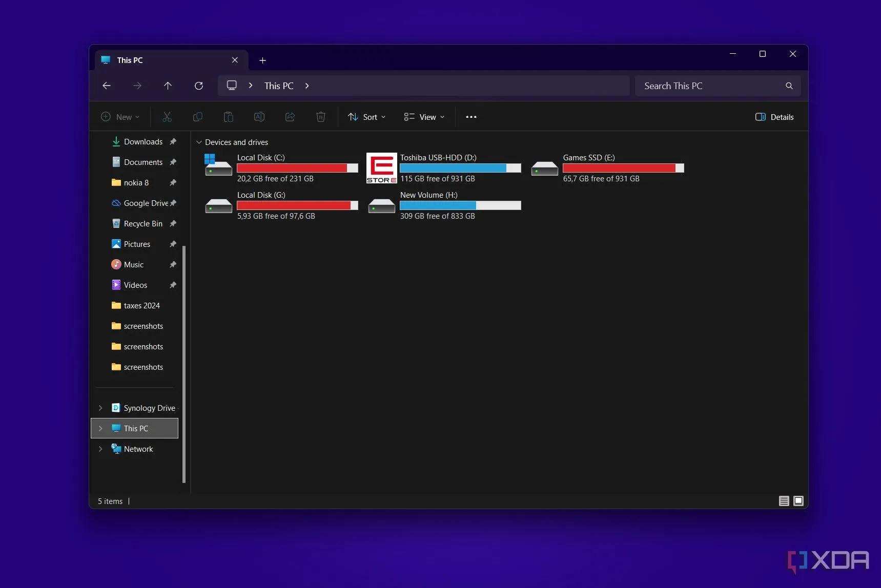This screenshot has height=588, width=881.
Task: Unpin Downloads using its pin icon
Action: click(173, 141)
